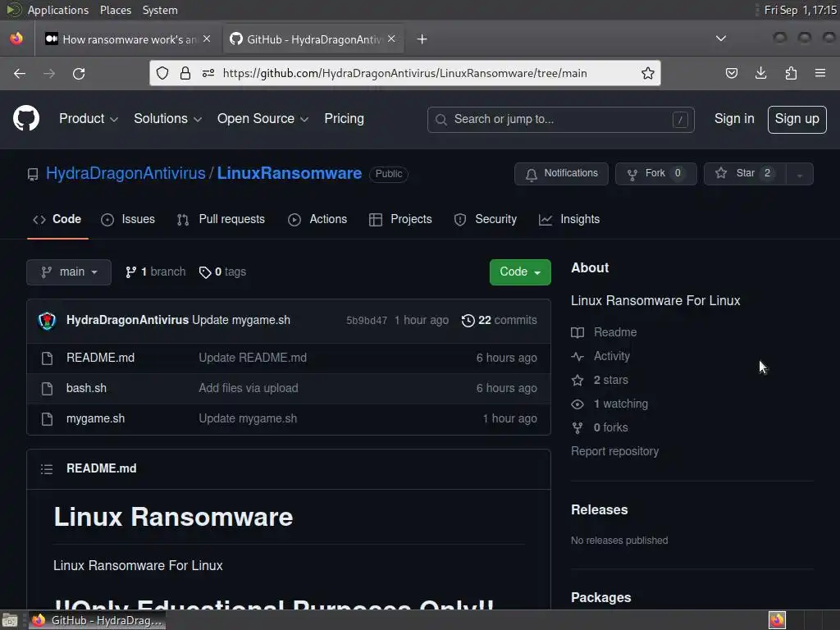This screenshot has height=630, width=840.
Task: Open the Applications menu in the top panel
Action: point(58,10)
